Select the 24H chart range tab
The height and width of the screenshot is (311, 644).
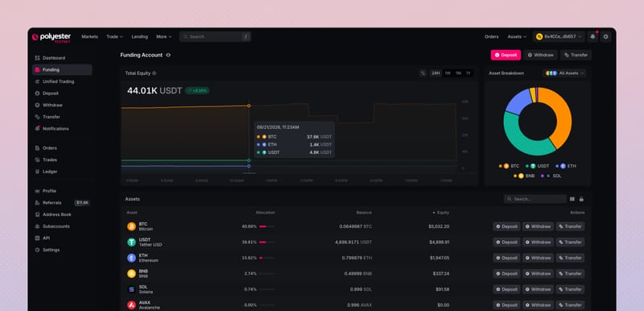[436, 73]
